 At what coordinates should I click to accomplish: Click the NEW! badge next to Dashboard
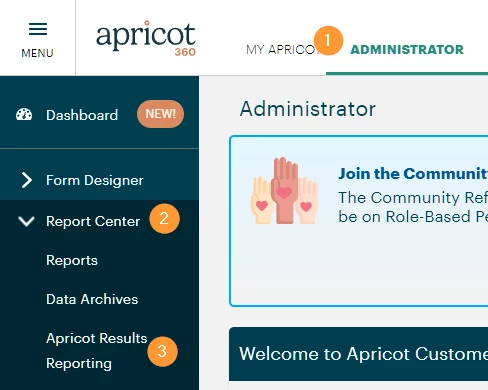tap(160, 114)
